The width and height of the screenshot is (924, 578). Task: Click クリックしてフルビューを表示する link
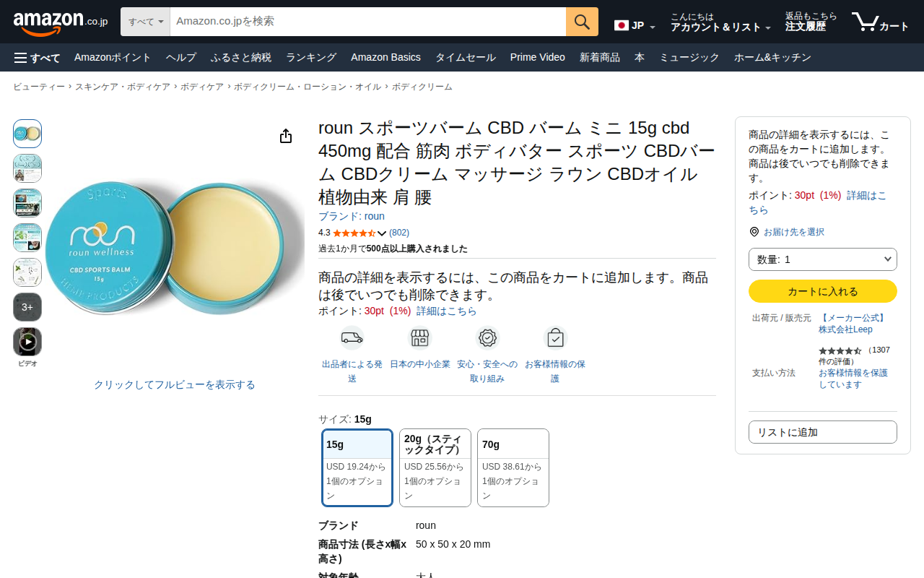click(175, 384)
